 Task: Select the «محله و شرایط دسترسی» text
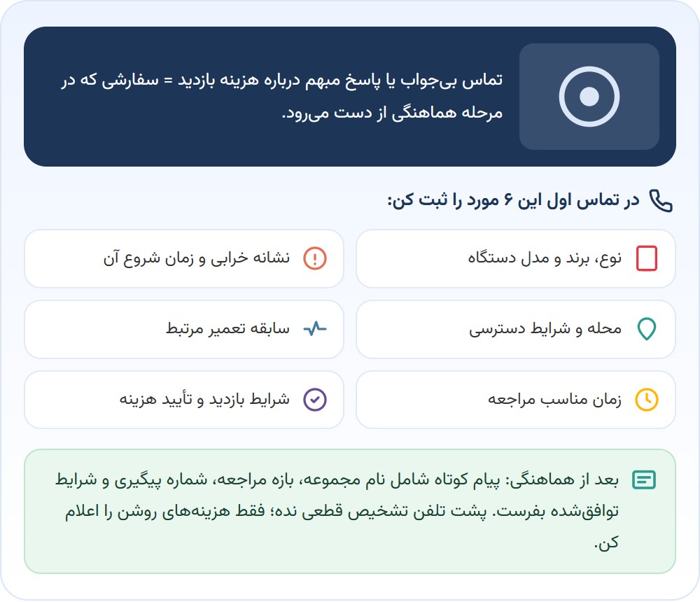tap(545, 329)
